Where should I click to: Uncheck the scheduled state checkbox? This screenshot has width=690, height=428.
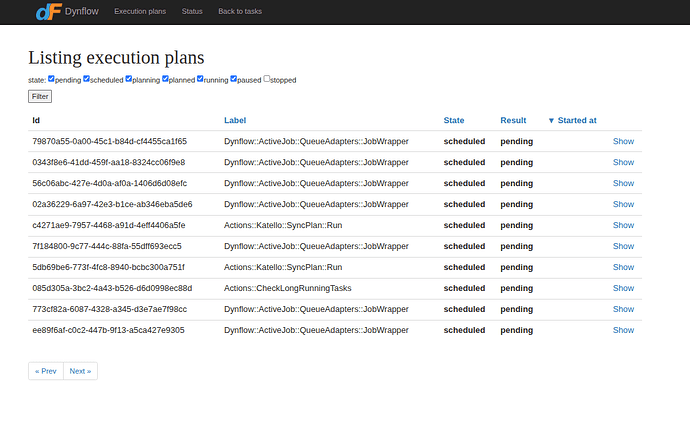coord(87,79)
